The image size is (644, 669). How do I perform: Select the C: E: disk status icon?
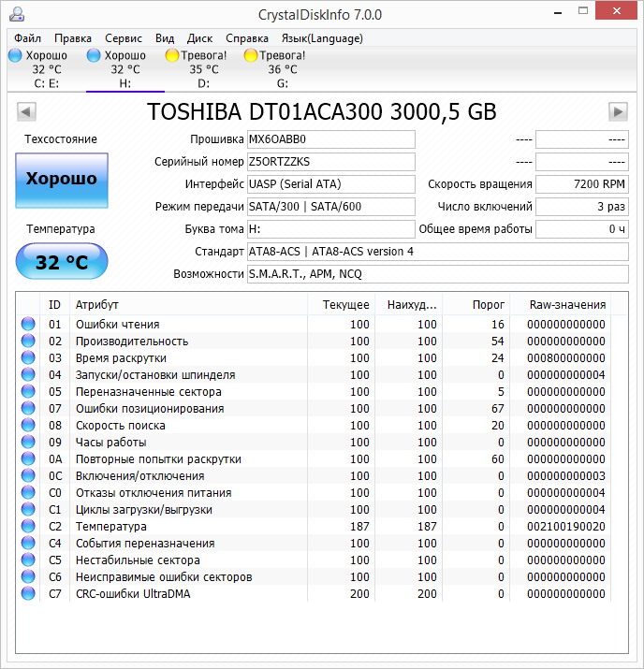click(x=15, y=55)
